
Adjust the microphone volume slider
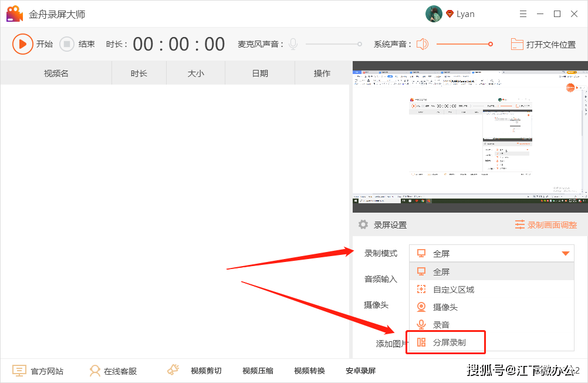pos(333,44)
